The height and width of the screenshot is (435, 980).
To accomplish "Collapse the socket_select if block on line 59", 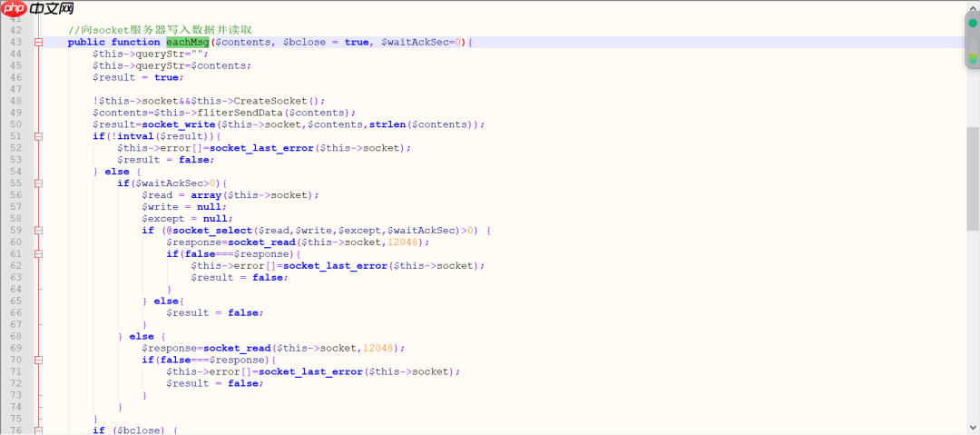I will pos(38,231).
